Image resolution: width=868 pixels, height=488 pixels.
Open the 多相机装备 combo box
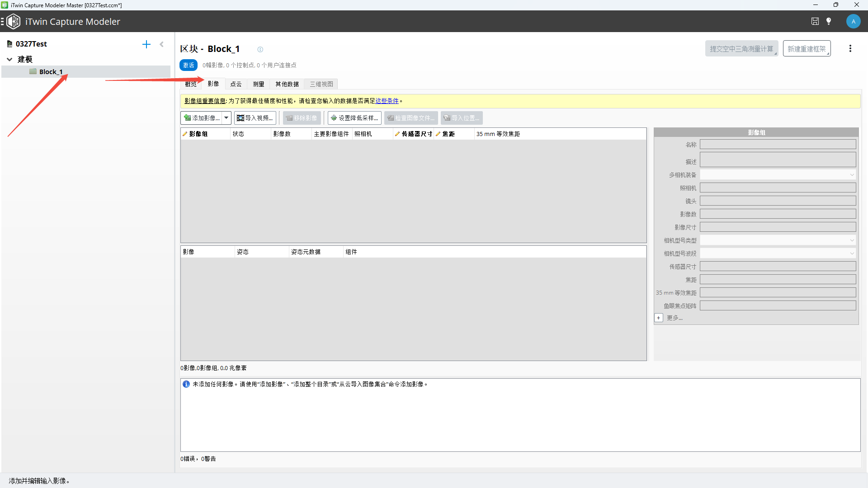[x=778, y=174]
